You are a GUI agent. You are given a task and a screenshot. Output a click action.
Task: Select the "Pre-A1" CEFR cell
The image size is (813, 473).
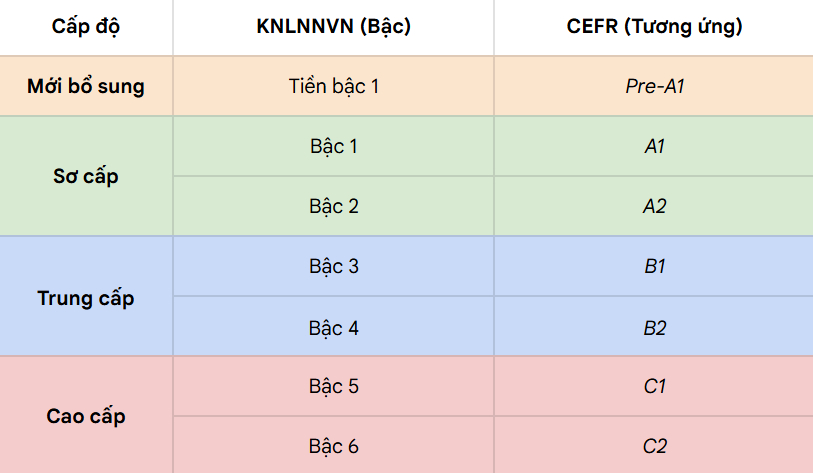[x=654, y=86]
